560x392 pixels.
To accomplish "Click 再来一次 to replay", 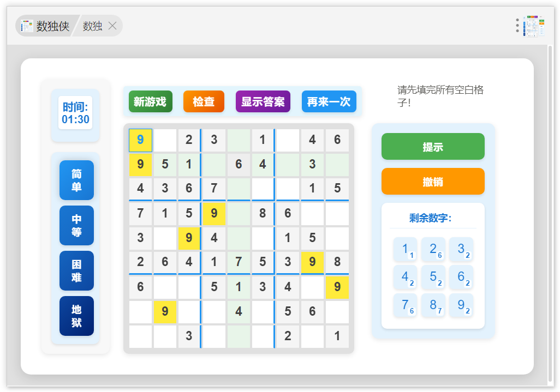I will click(x=329, y=101).
